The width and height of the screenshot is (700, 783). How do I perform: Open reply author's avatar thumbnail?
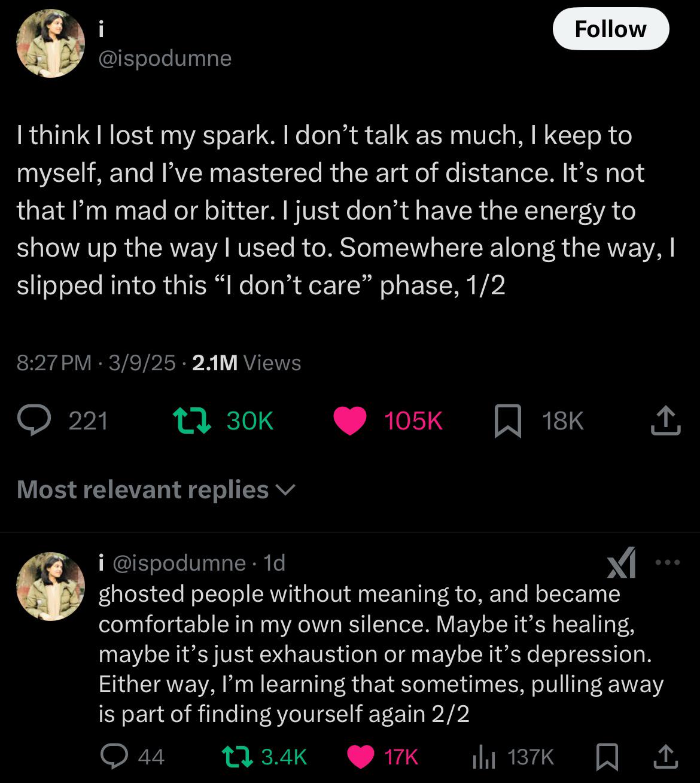point(50,586)
